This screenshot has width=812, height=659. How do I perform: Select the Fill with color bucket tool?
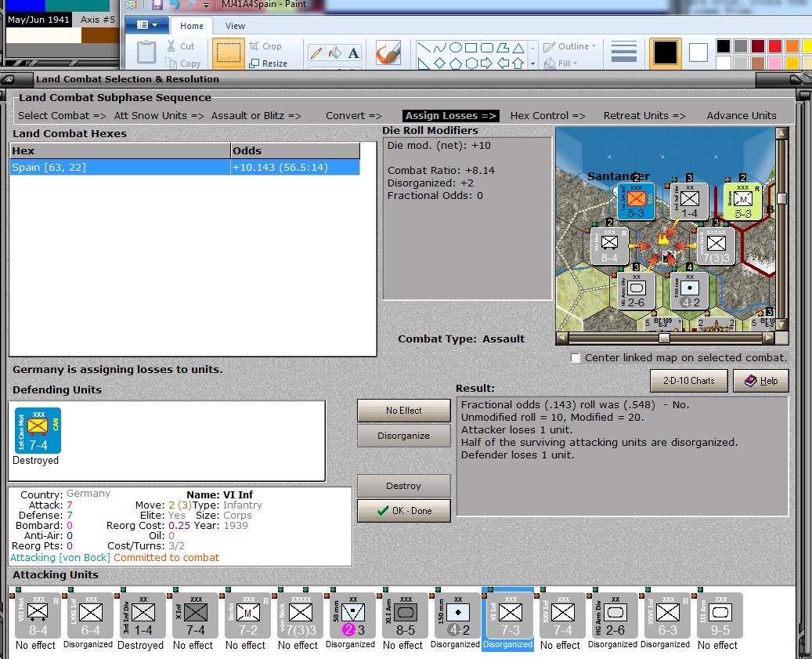coord(335,53)
